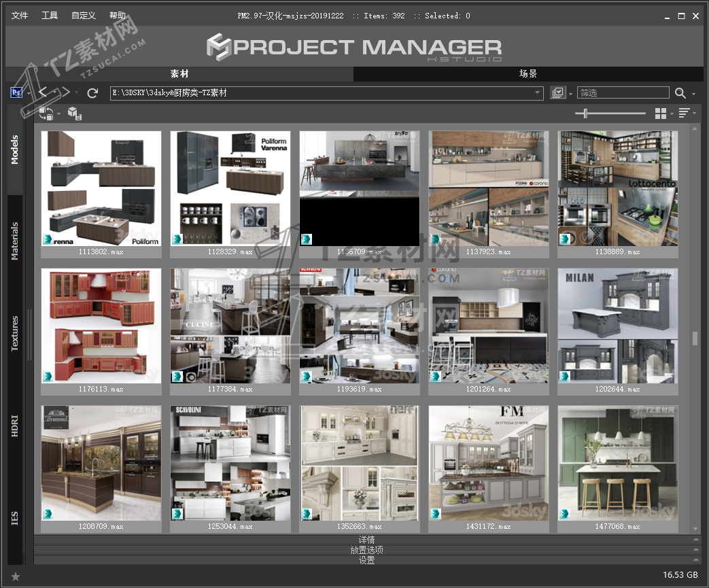Click the 3ds Max badge on 1477068.max

click(564, 514)
